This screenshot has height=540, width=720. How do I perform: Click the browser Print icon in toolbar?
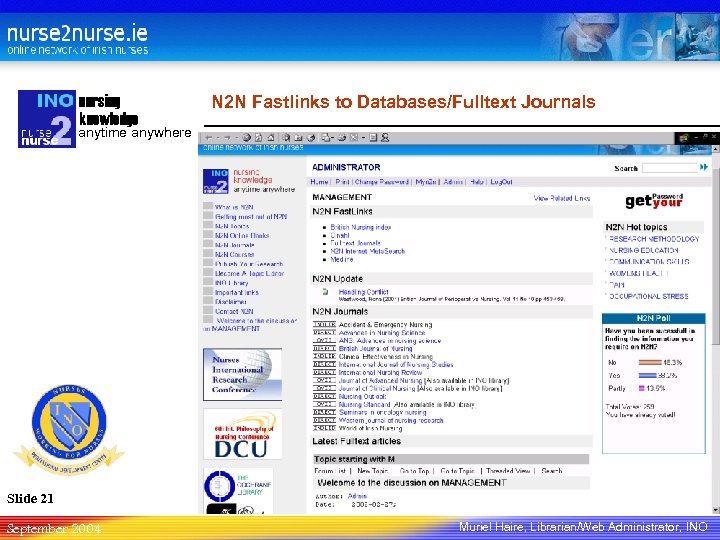click(x=342, y=137)
